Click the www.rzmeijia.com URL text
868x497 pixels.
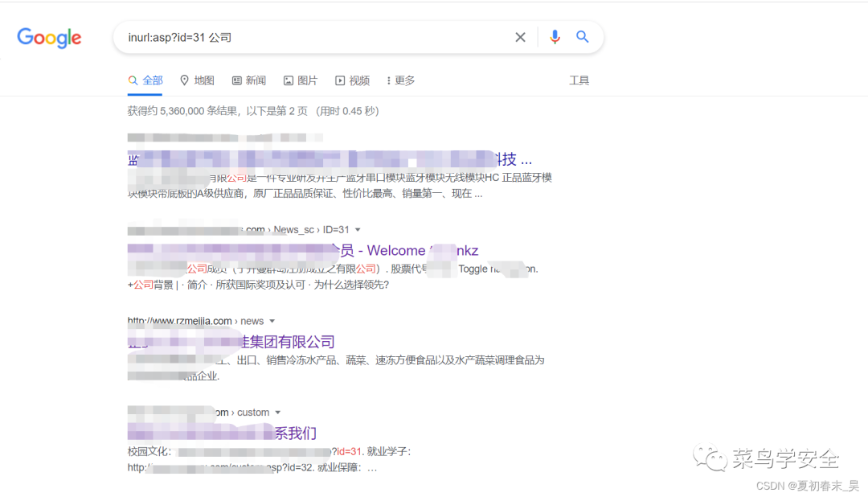pyautogui.click(x=180, y=322)
